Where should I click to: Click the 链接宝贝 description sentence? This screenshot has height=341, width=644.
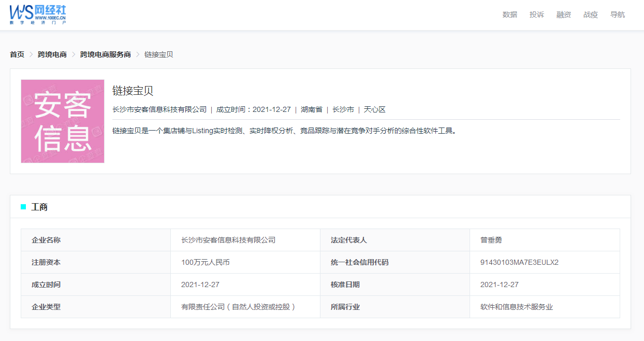click(x=285, y=131)
